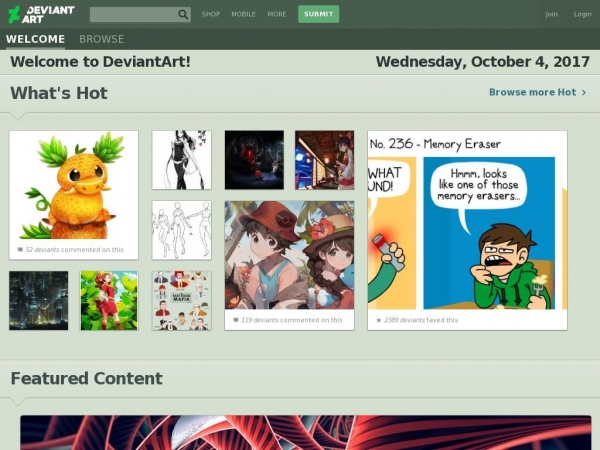Image resolution: width=600 pixels, height=450 pixels.
Task: Open the More menu
Action: [x=277, y=14]
